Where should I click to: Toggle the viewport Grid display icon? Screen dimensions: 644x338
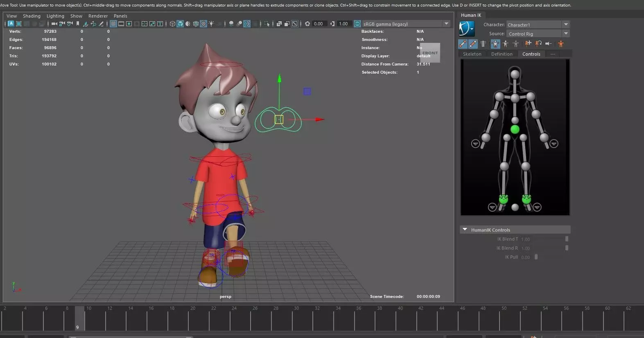pos(113,24)
